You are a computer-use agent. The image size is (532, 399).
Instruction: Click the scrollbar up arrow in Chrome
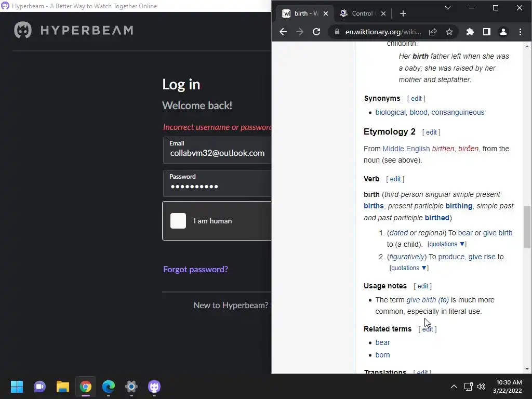pos(527,46)
